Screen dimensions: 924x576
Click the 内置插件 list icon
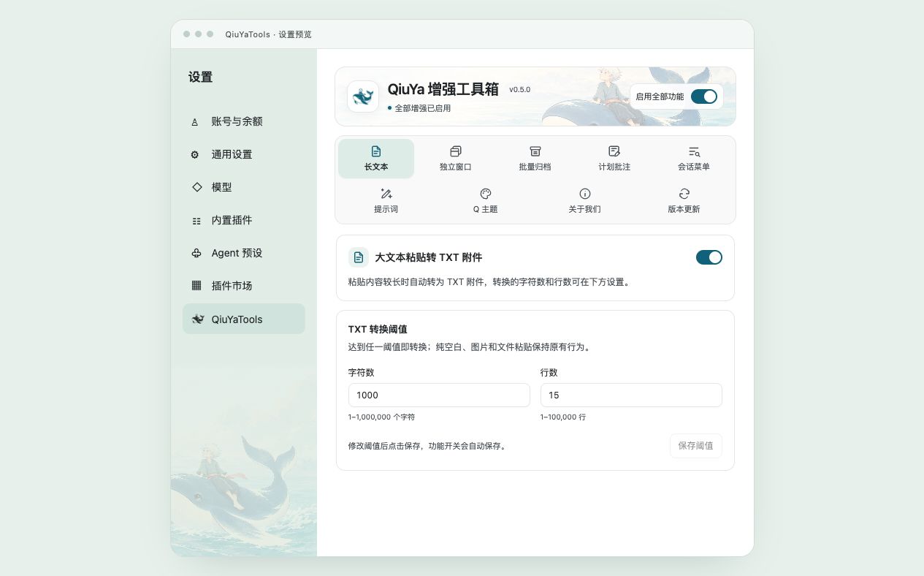pos(196,221)
